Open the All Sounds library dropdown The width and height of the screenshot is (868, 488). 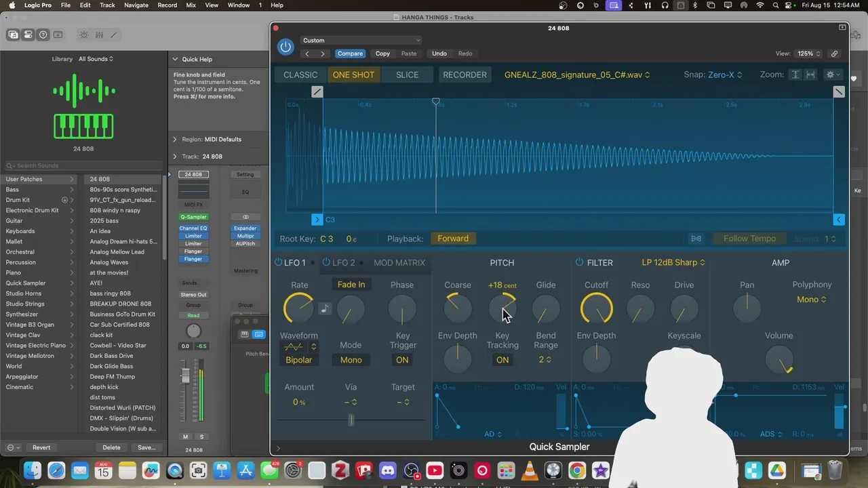pos(96,59)
